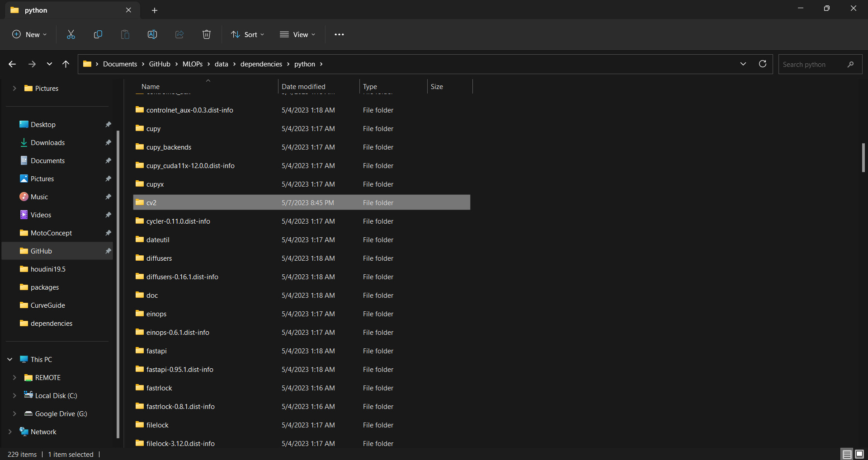Image resolution: width=868 pixels, height=460 pixels.
Task: Go up one folder level
Action: pyautogui.click(x=66, y=64)
